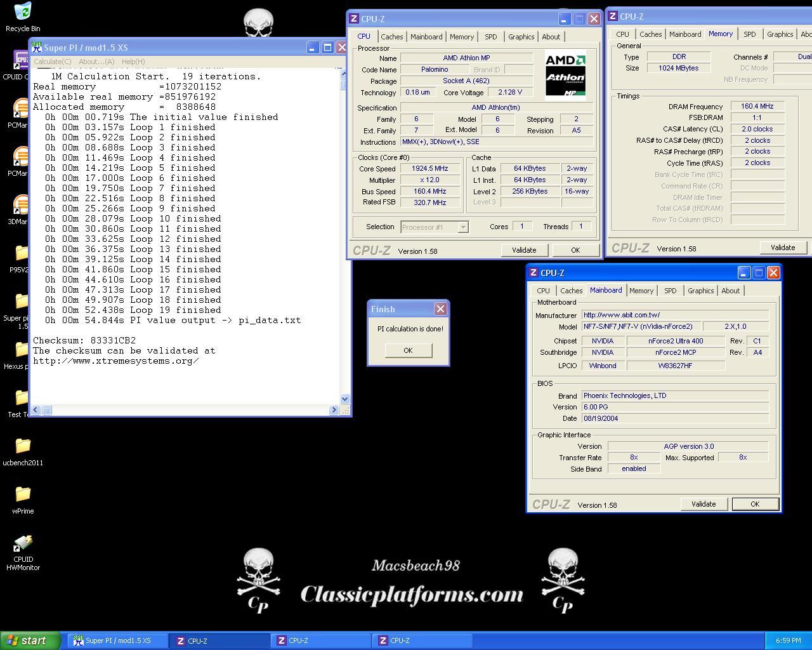The image size is (812, 650).
Task: Click the Super PI title bar icon
Action: [37, 48]
